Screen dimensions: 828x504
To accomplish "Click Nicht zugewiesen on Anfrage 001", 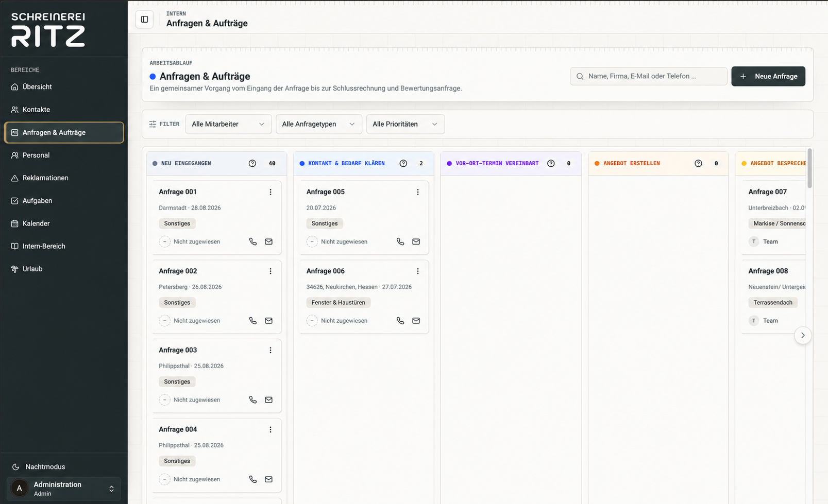I will click(x=190, y=241).
